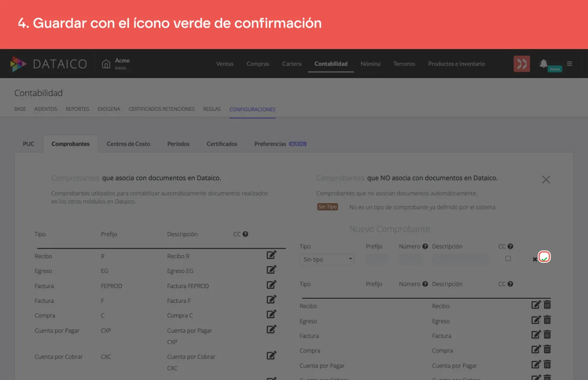Edit the right-side Factura comprobante
Image resolution: width=588 pixels, height=380 pixels.
536,335
